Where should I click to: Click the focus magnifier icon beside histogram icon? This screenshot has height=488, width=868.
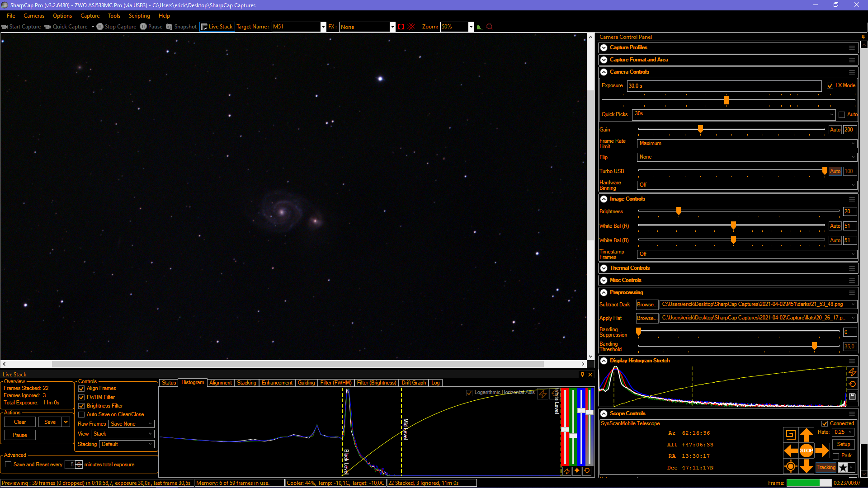(x=489, y=27)
